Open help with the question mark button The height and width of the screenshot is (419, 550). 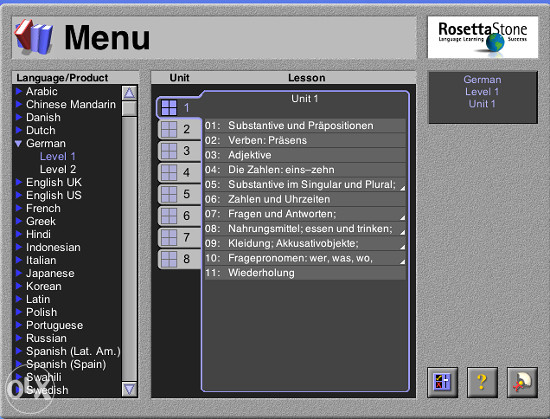pos(482,382)
